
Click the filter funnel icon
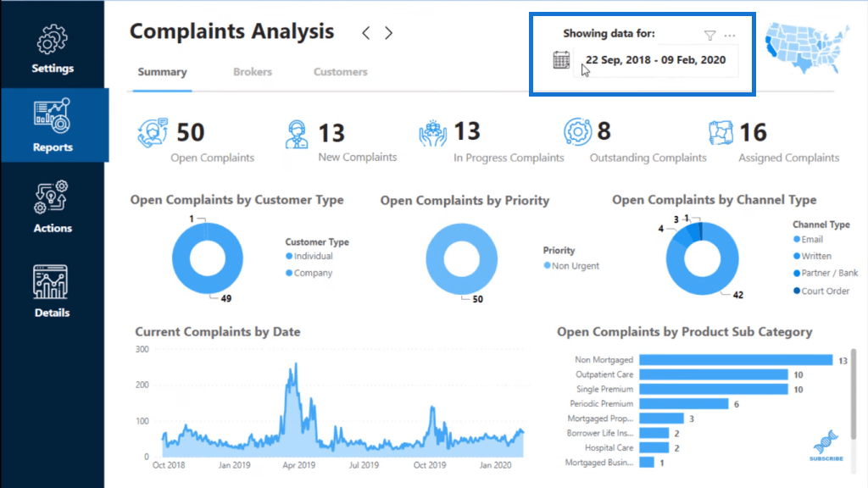click(x=709, y=36)
